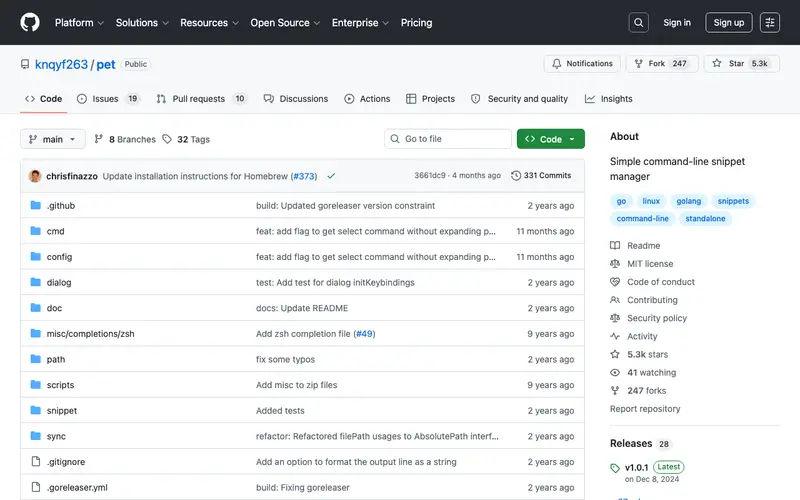Click chrisfinazzo avatar thumbnail
Viewport: 800px width, 500px height.
click(35, 176)
